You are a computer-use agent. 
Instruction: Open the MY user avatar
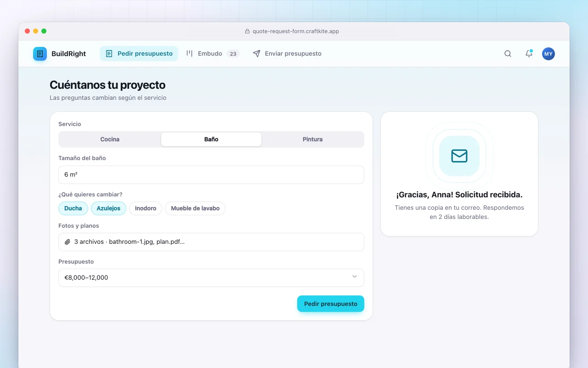pyautogui.click(x=548, y=54)
